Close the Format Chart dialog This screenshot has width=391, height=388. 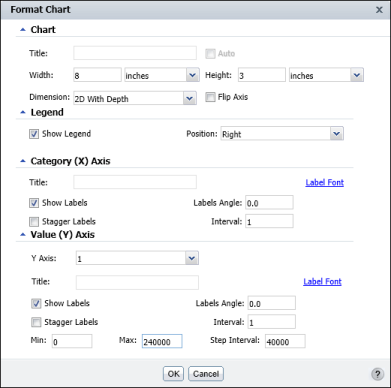tap(379, 10)
